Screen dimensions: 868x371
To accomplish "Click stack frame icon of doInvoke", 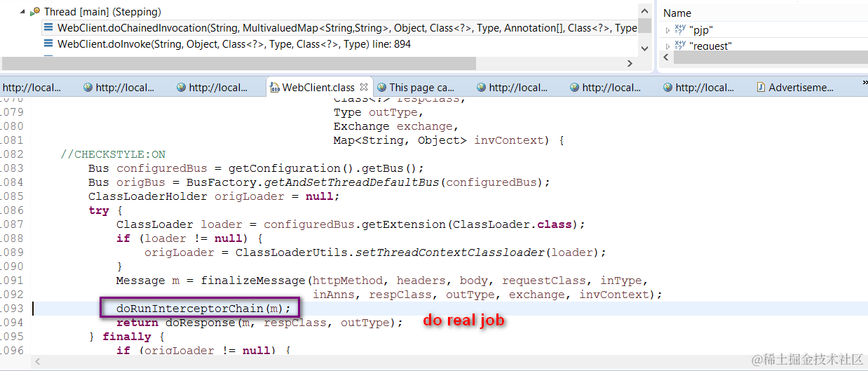I will coord(48,44).
